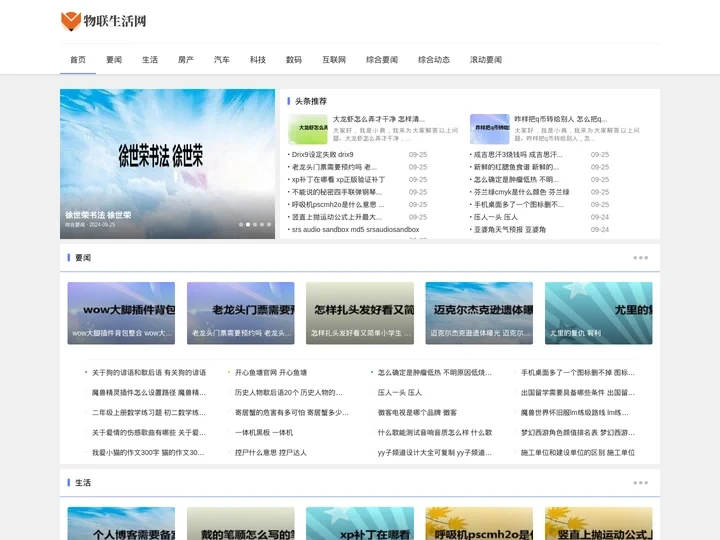Open article 压人一头 压人 in 头条推荐
720x540 pixels.
495,217
